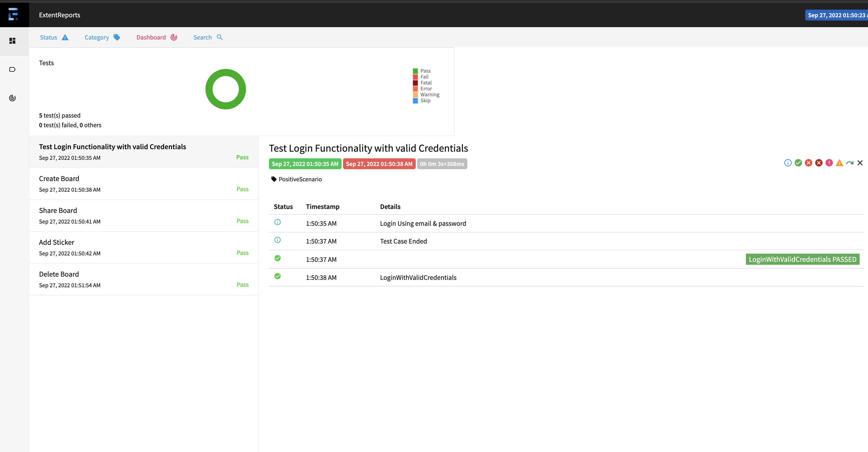Filter steps by fatal dark red X icon

(819, 163)
